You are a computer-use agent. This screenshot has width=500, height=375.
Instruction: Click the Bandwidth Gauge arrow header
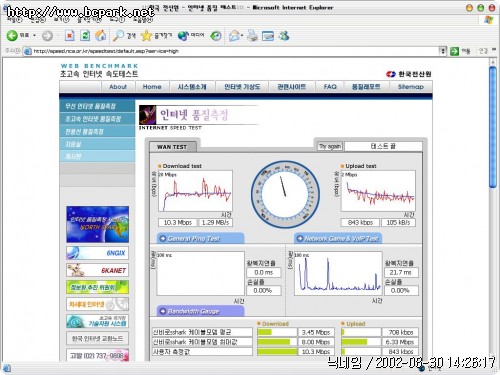click(x=200, y=311)
